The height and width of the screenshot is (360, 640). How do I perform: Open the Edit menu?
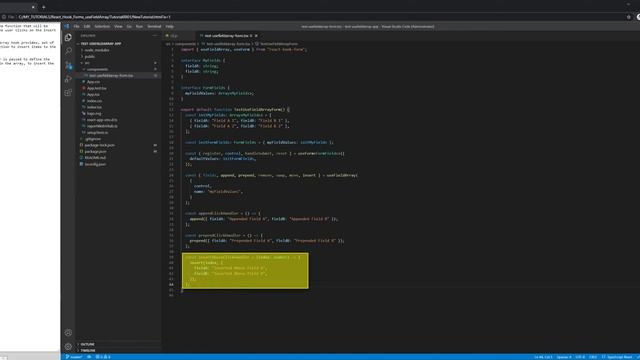coord(87,27)
